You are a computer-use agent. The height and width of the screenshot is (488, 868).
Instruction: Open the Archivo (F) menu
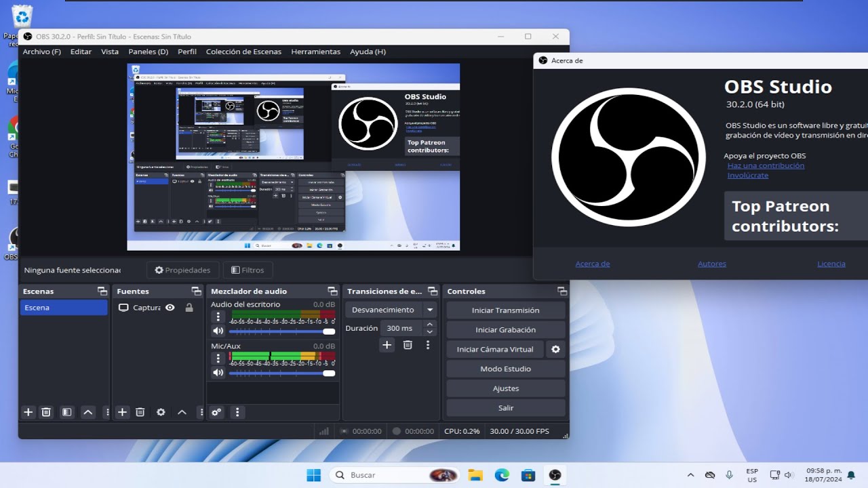pyautogui.click(x=42, y=52)
